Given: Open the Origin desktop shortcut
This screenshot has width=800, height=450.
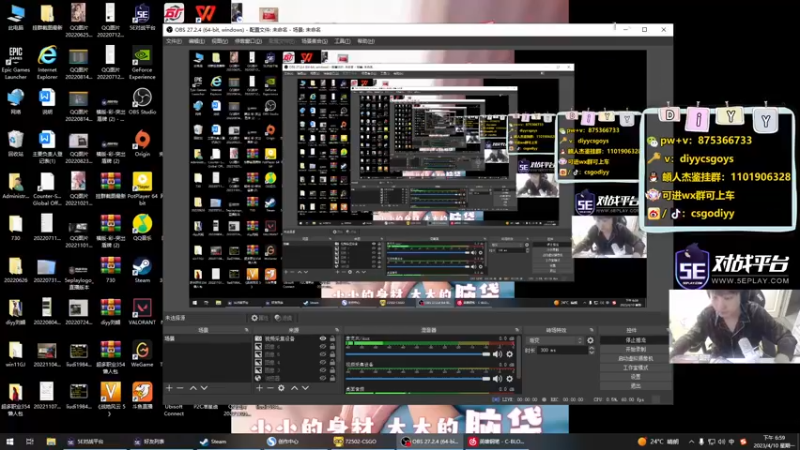Looking at the screenshot, I should (142, 143).
